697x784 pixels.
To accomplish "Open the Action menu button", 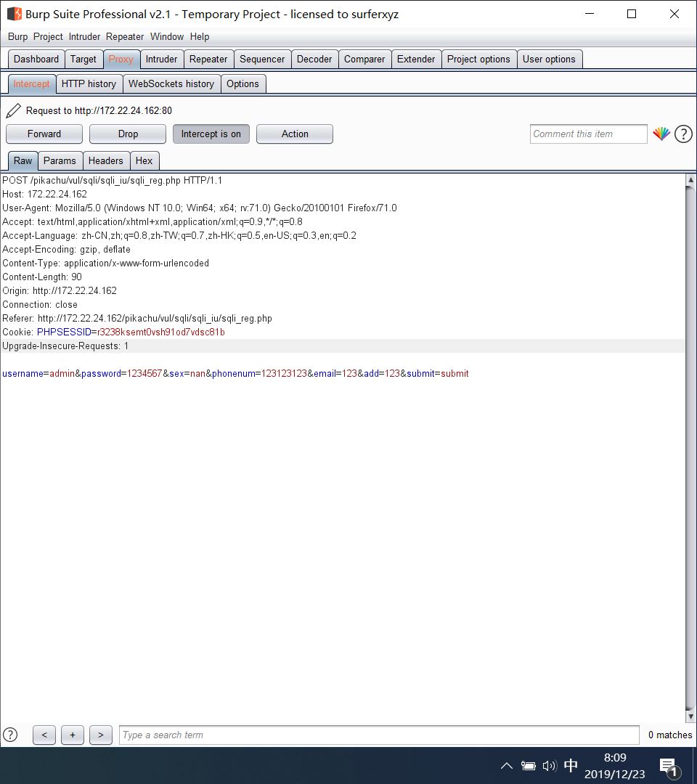I will (x=295, y=134).
